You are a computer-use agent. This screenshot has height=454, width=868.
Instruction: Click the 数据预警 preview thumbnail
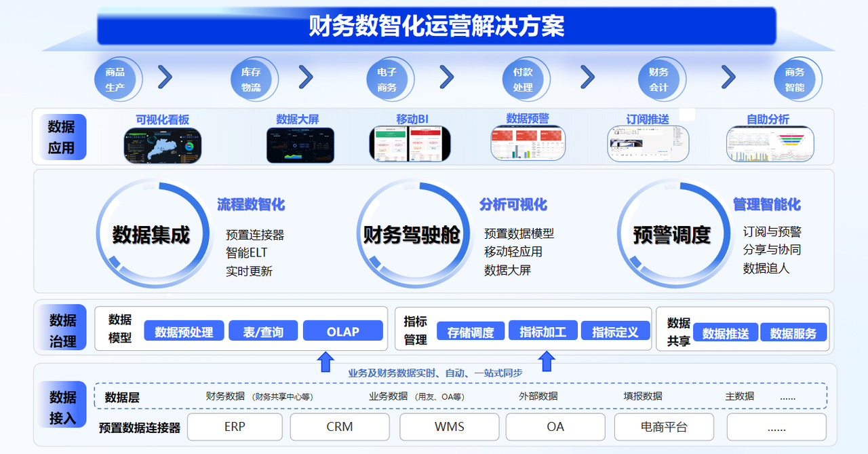(x=527, y=143)
